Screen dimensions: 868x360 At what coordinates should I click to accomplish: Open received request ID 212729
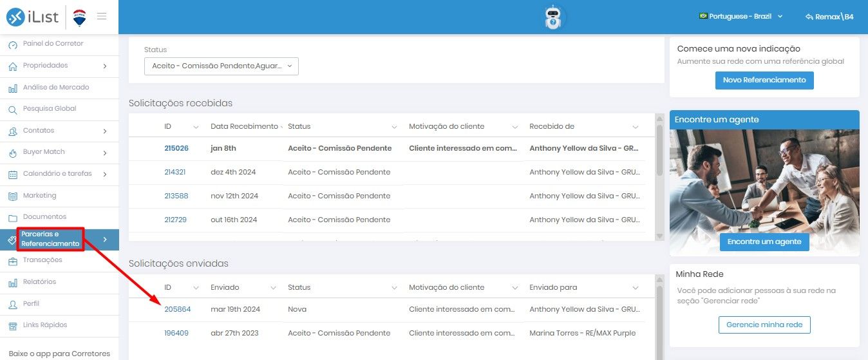tap(176, 220)
